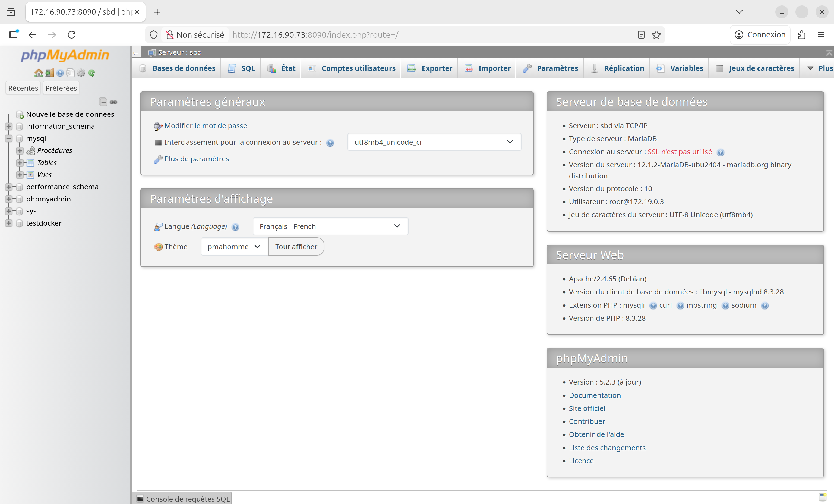The width and height of the screenshot is (834, 504).
Task: Open the Comptes utilisateurs tab
Action: click(358, 68)
